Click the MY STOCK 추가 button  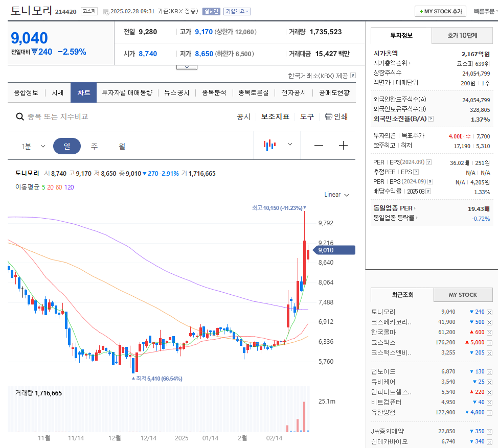[x=440, y=10]
